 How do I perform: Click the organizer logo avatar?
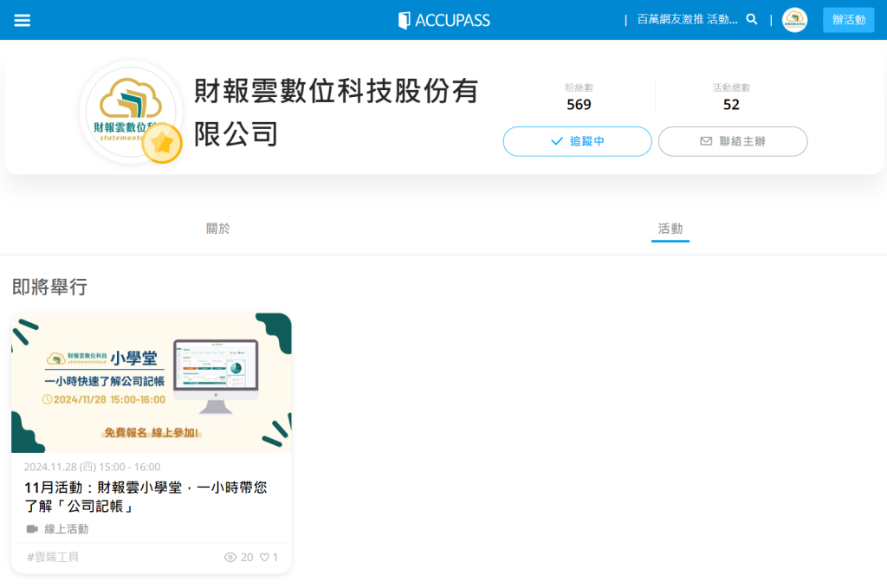(131, 112)
